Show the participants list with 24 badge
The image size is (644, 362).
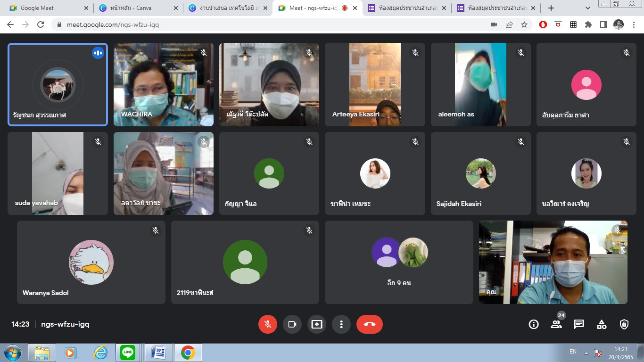556,324
